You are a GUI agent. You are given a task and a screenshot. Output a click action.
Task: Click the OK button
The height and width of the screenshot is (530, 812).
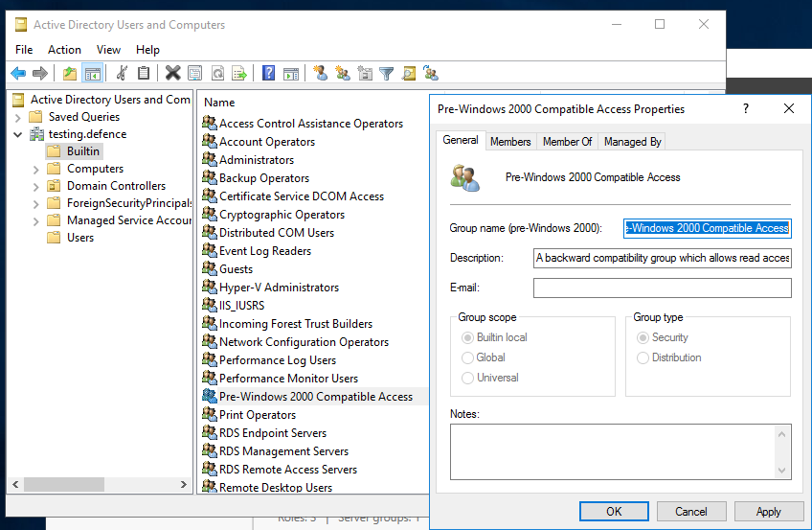point(614,512)
